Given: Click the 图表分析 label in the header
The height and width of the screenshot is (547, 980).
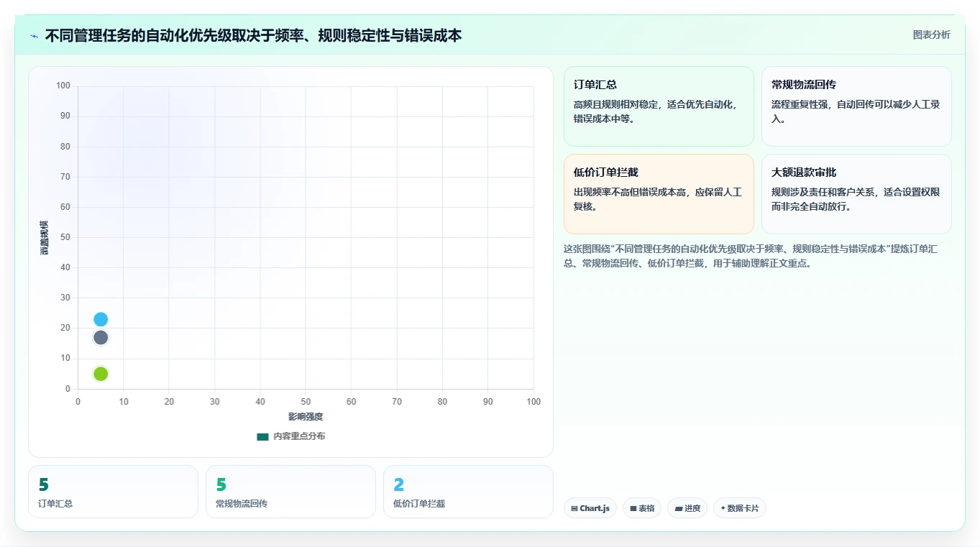Looking at the screenshot, I should pyautogui.click(x=931, y=35).
